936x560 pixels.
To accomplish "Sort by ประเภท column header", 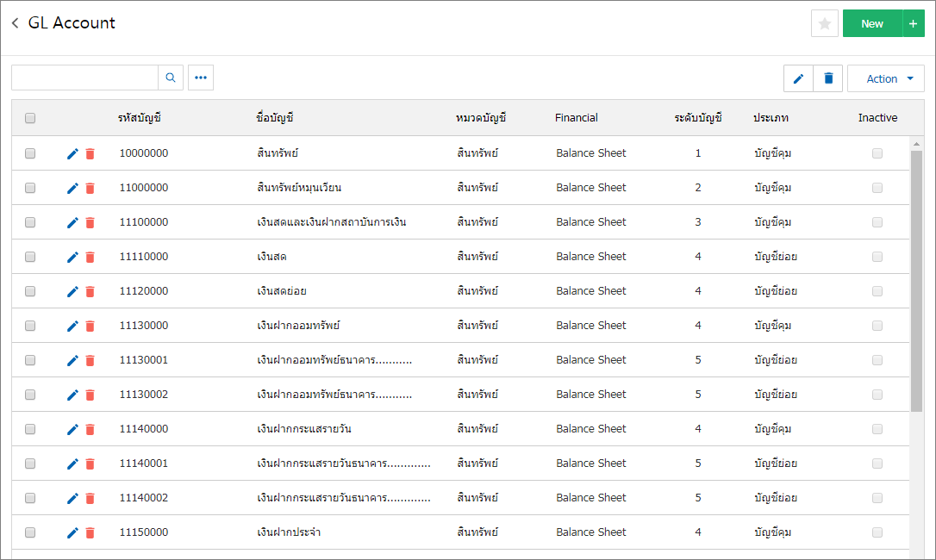I will (771, 118).
